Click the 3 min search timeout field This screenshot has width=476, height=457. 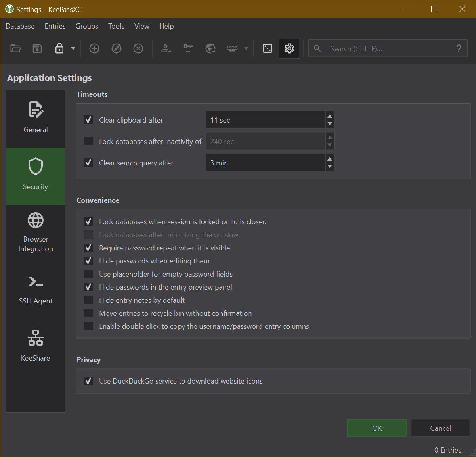click(266, 163)
